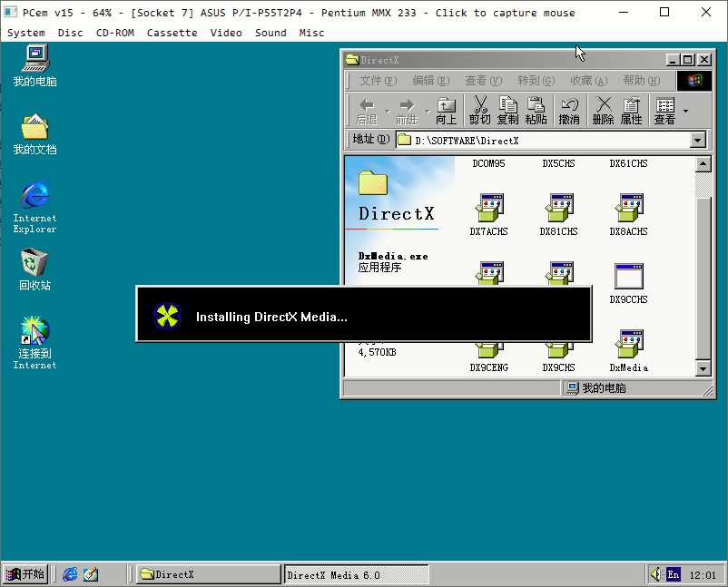This screenshot has width=728, height=587.
Task: Open the Favorites (收藏) menu
Action: pos(589,81)
